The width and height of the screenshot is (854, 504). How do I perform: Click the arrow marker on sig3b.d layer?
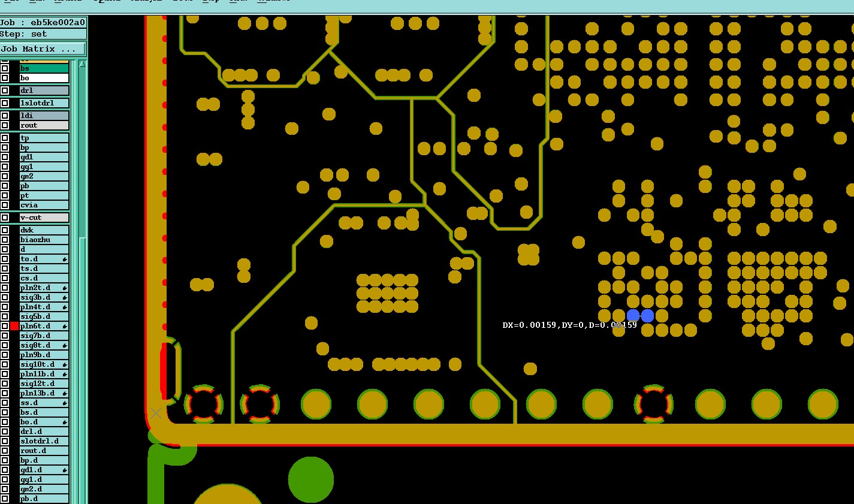pyautogui.click(x=65, y=297)
